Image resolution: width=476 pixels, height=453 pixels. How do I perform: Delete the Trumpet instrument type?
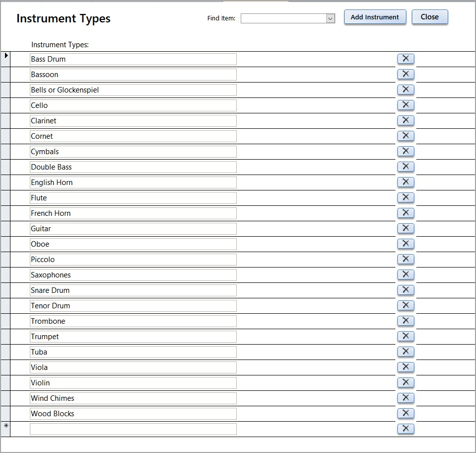(x=405, y=336)
